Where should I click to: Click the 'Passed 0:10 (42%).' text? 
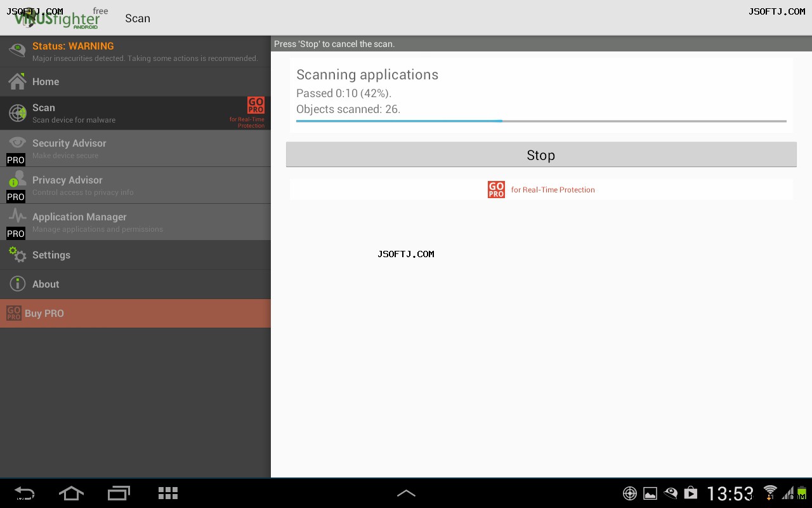click(x=344, y=93)
